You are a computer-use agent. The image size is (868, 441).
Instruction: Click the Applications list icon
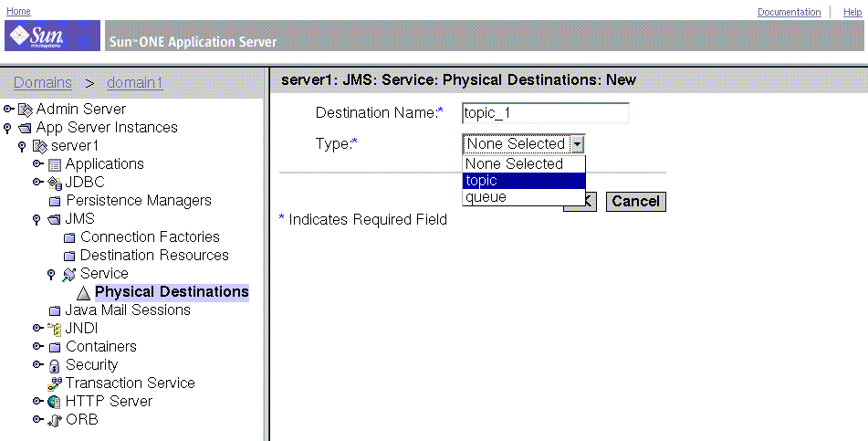(x=54, y=164)
